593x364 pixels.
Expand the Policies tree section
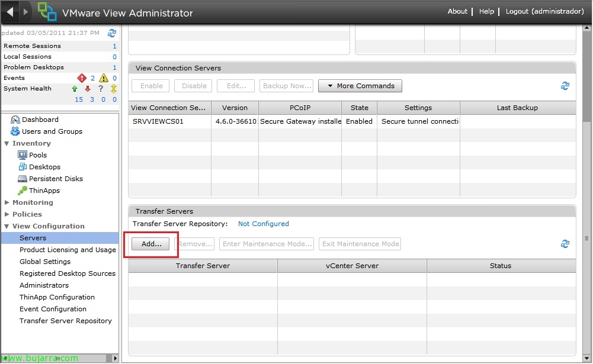7,214
